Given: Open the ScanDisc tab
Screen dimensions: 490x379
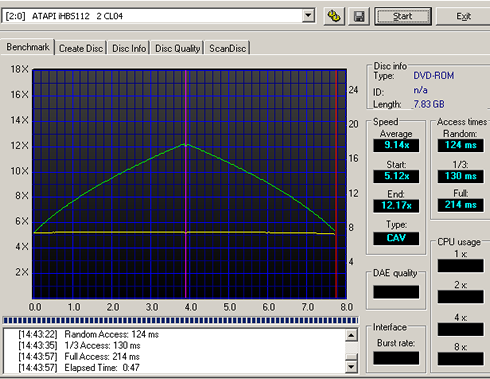Looking at the screenshot, I should coord(228,48).
